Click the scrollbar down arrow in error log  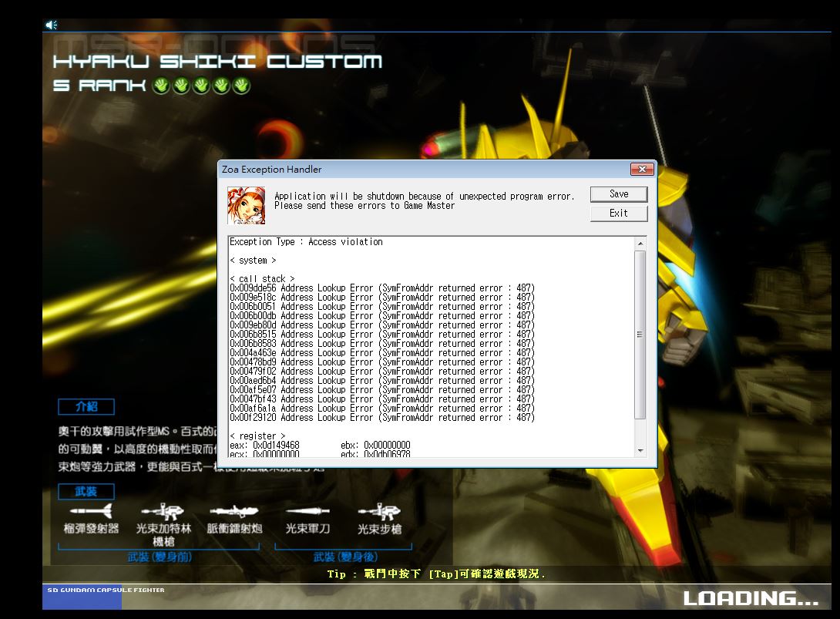(x=640, y=451)
